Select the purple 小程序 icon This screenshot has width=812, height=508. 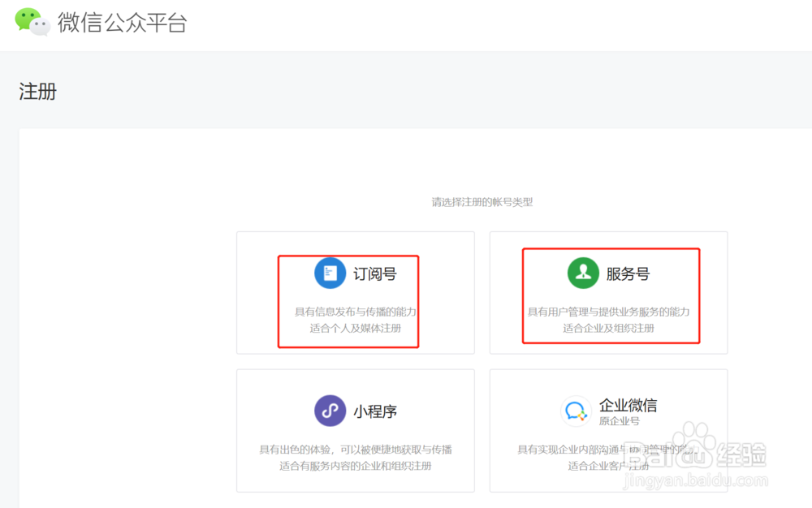330,411
